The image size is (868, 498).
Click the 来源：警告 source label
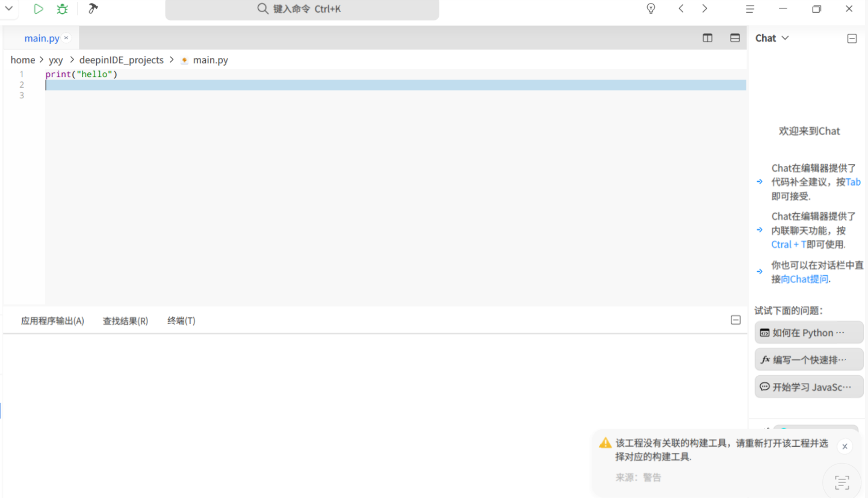(638, 478)
